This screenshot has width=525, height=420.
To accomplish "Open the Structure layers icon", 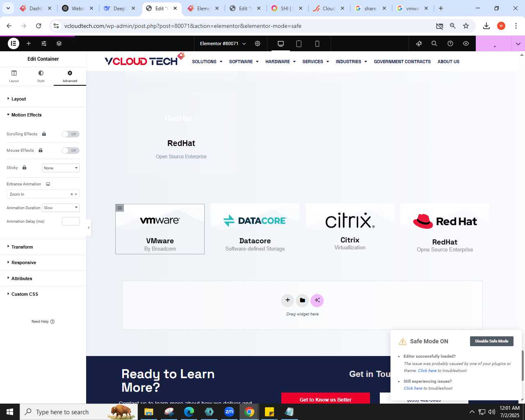I will (x=59, y=43).
